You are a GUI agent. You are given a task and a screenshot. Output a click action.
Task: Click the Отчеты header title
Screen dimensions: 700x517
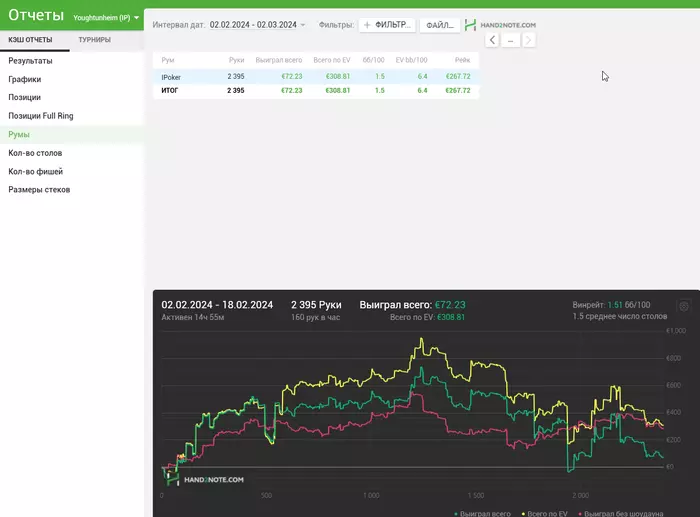36,15
